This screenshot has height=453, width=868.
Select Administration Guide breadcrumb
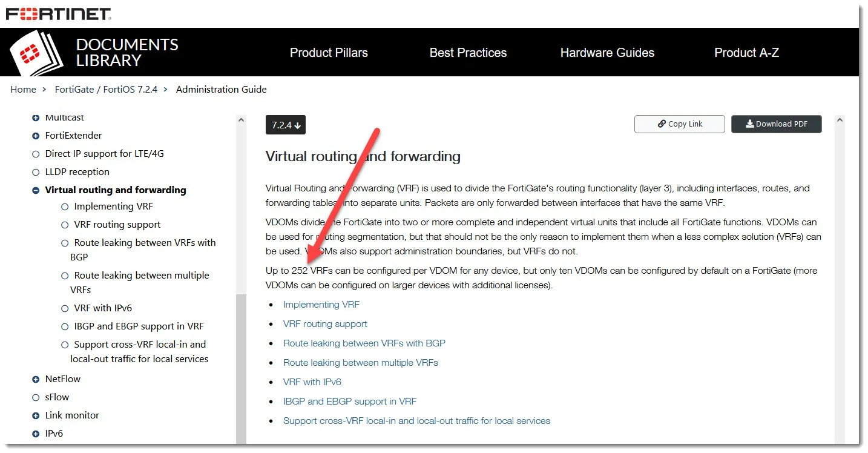point(222,90)
